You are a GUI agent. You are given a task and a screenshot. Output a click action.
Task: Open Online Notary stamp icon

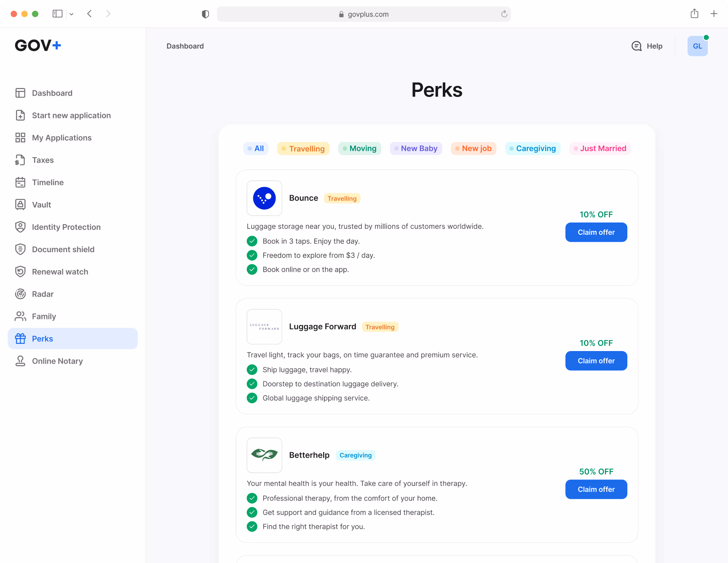pos(20,361)
